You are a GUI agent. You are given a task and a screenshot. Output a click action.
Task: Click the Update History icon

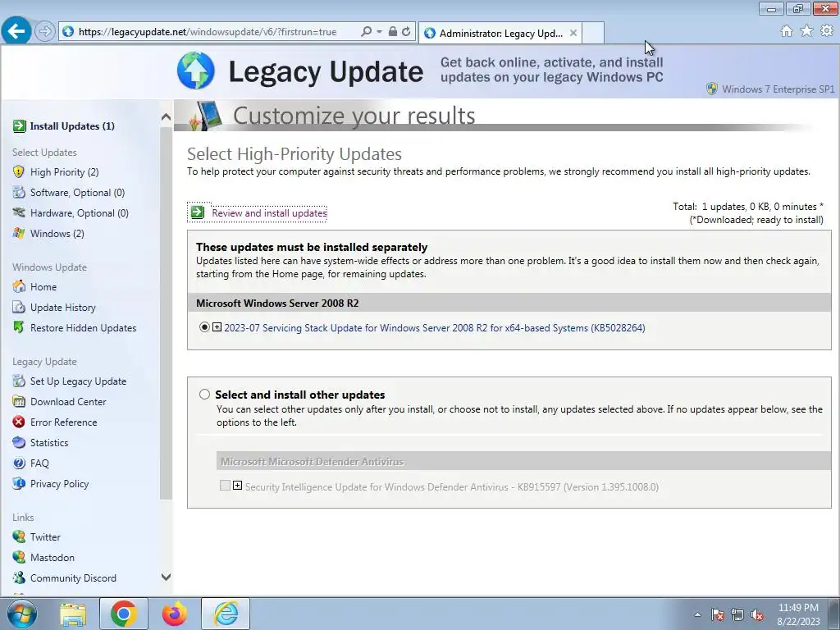click(x=19, y=307)
